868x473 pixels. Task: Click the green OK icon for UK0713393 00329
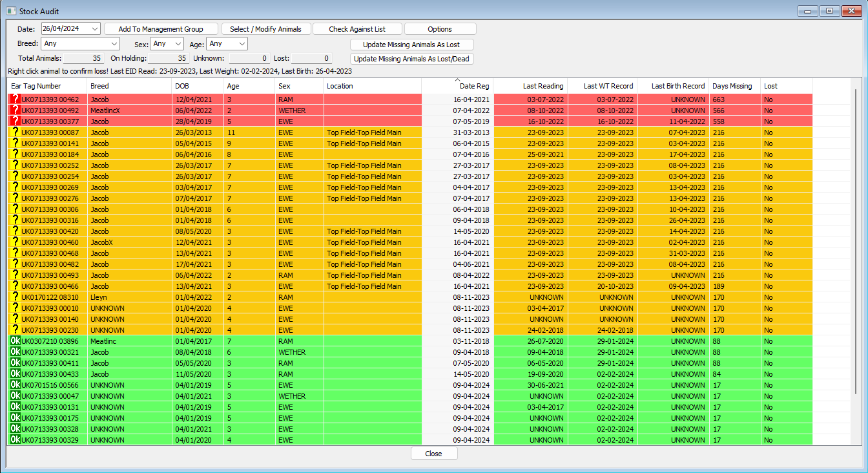coord(15,440)
